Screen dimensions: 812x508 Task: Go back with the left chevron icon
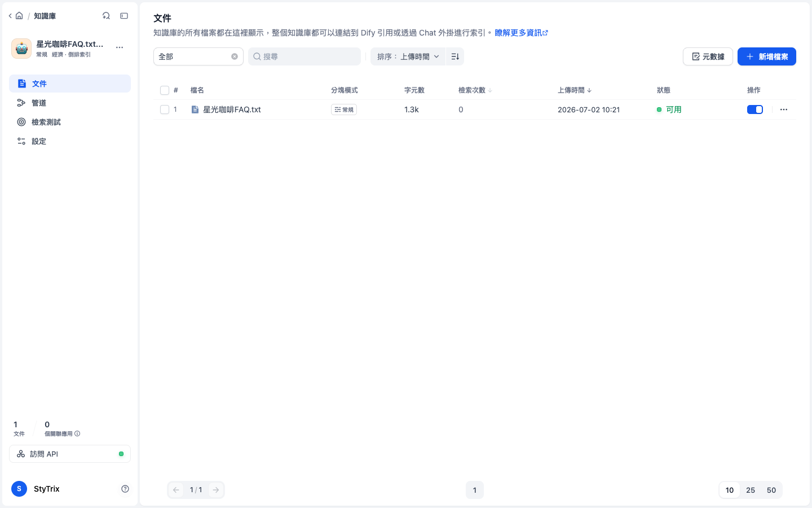(x=10, y=16)
